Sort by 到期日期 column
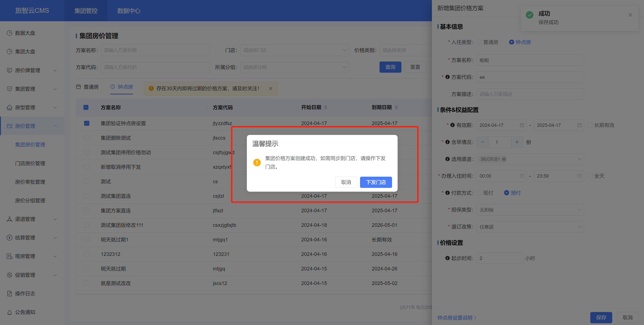Screen dimensions: 644x325 click(396, 107)
